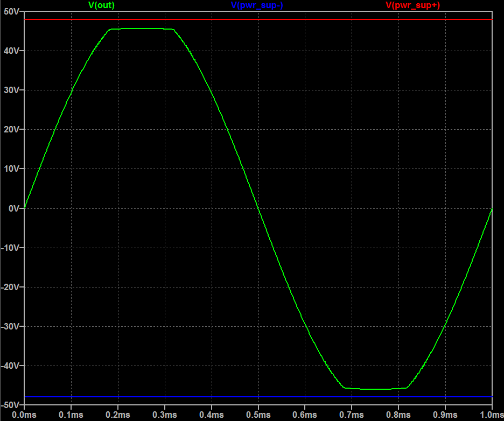Click the -20V label on the voltage axis
The image size is (504, 421).
(10, 287)
